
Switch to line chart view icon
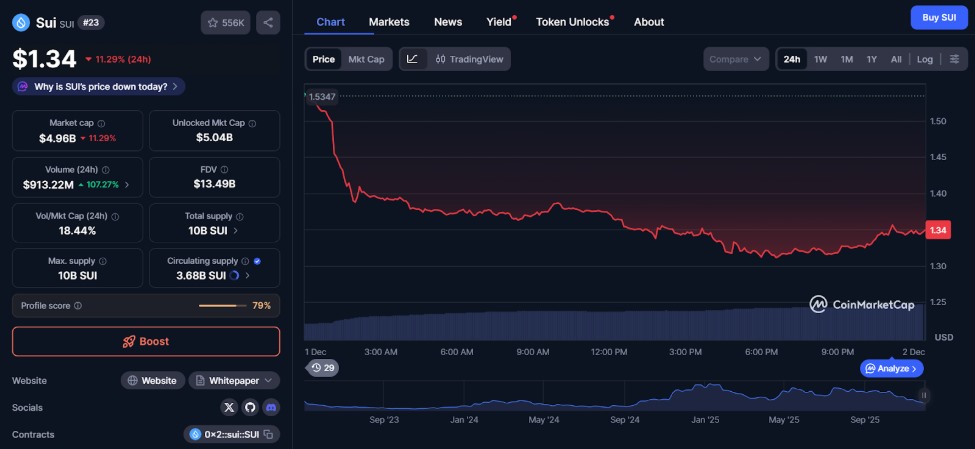tap(412, 59)
